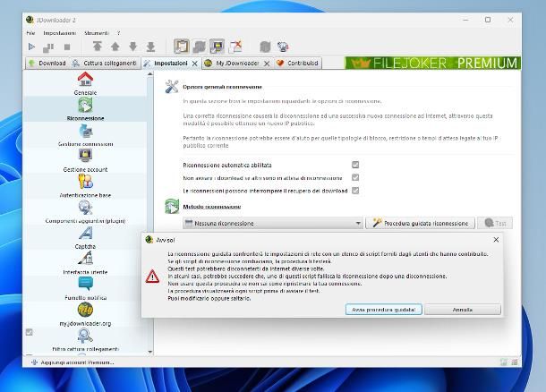This screenshot has height=392, width=546.
Task: Open the ? help menu
Action: pyautogui.click(x=118, y=33)
